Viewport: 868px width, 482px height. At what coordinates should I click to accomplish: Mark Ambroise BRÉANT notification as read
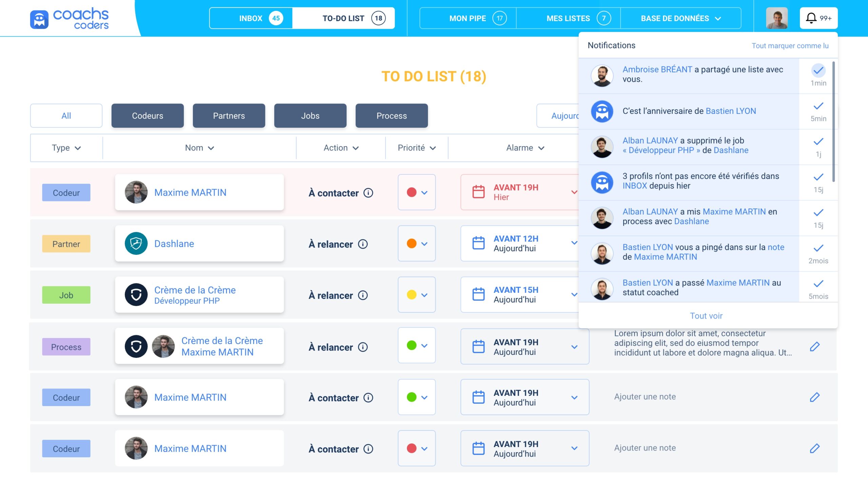(818, 71)
